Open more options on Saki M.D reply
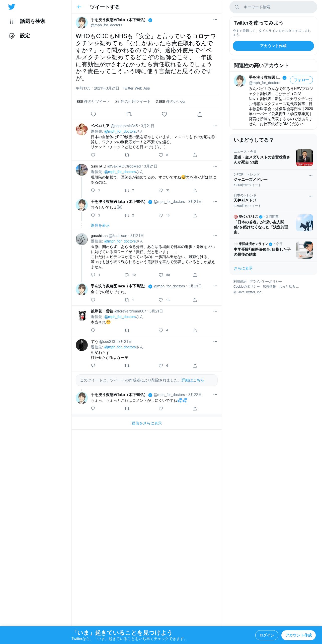Viewport: 322px width, 644px height. click(215, 166)
